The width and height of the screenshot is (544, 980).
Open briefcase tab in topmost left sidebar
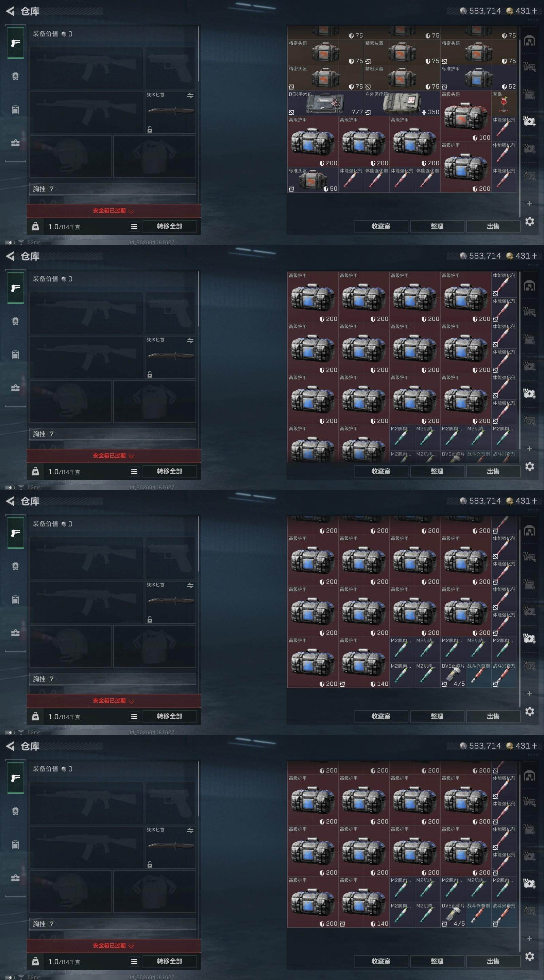click(15, 143)
